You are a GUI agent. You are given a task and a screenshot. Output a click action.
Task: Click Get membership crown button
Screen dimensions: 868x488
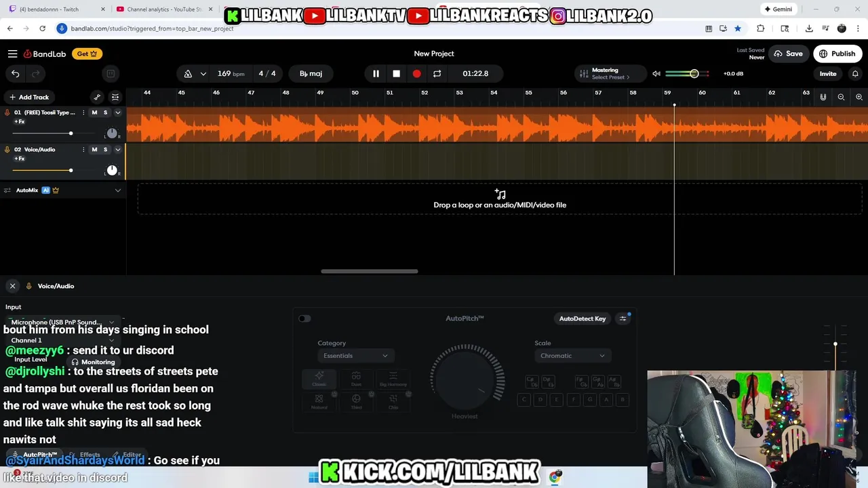(x=87, y=54)
